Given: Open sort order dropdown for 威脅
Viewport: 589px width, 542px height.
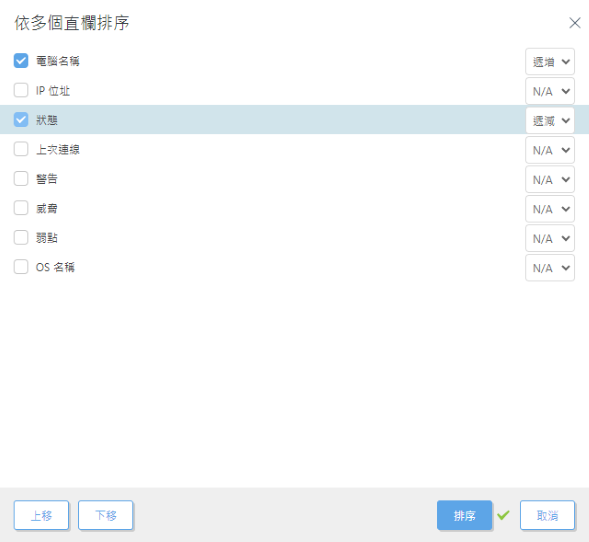Looking at the screenshot, I should pyautogui.click(x=550, y=209).
